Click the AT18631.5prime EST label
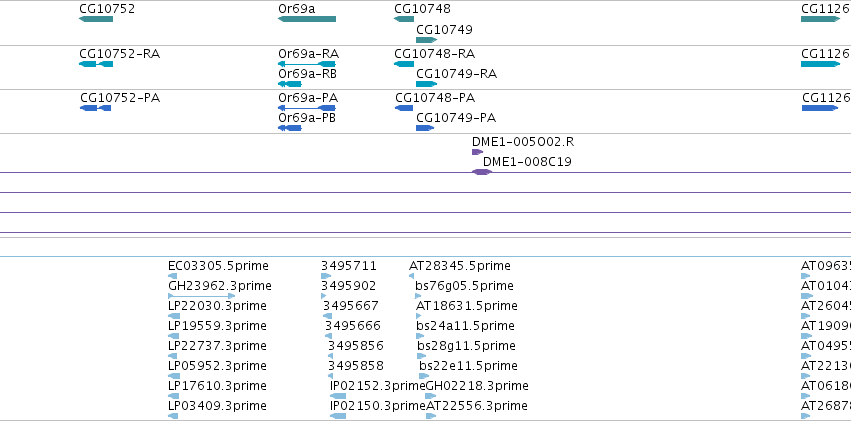Image resolution: width=851 pixels, height=421 pixels. pyautogui.click(x=467, y=307)
